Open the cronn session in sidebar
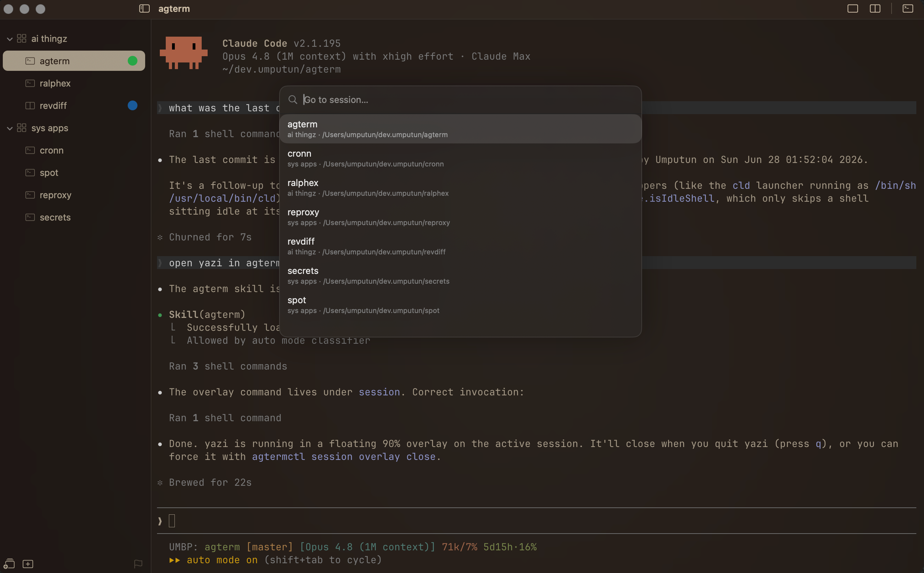Screen dimensions: 924x573 pyautogui.click(x=74, y=150)
